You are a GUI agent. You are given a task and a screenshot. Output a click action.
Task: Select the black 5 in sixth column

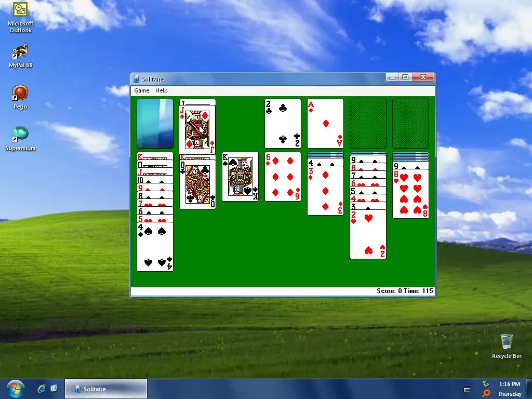click(368, 191)
